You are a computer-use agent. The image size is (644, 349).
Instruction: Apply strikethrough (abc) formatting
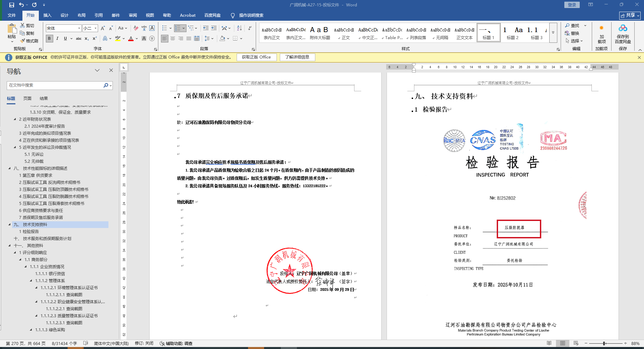coord(79,38)
